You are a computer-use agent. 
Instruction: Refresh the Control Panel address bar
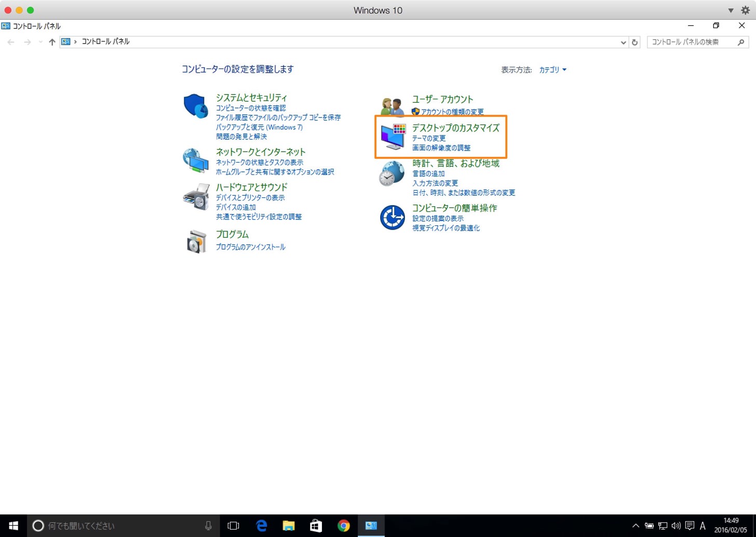pos(634,42)
